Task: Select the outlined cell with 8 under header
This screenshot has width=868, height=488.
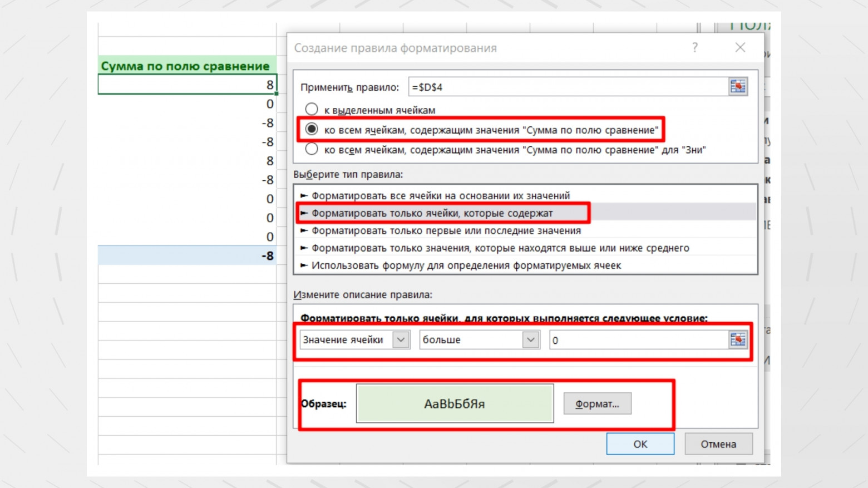Action: (187, 85)
